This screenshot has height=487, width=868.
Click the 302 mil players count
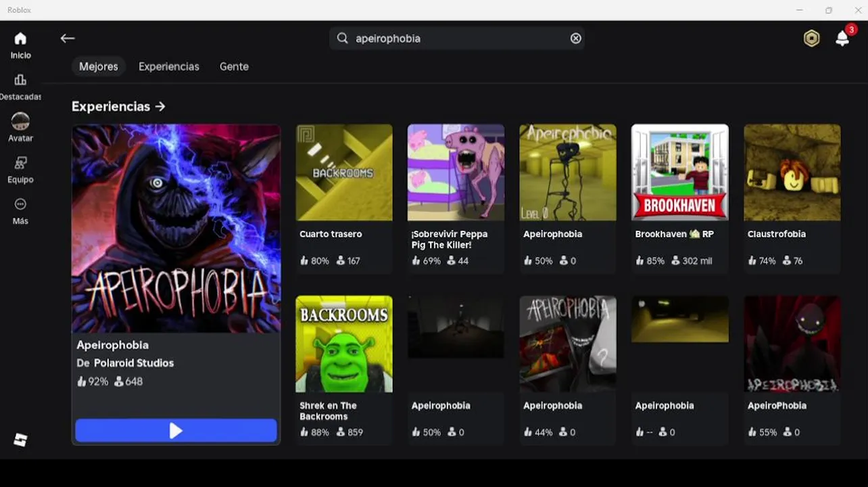tap(692, 261)
